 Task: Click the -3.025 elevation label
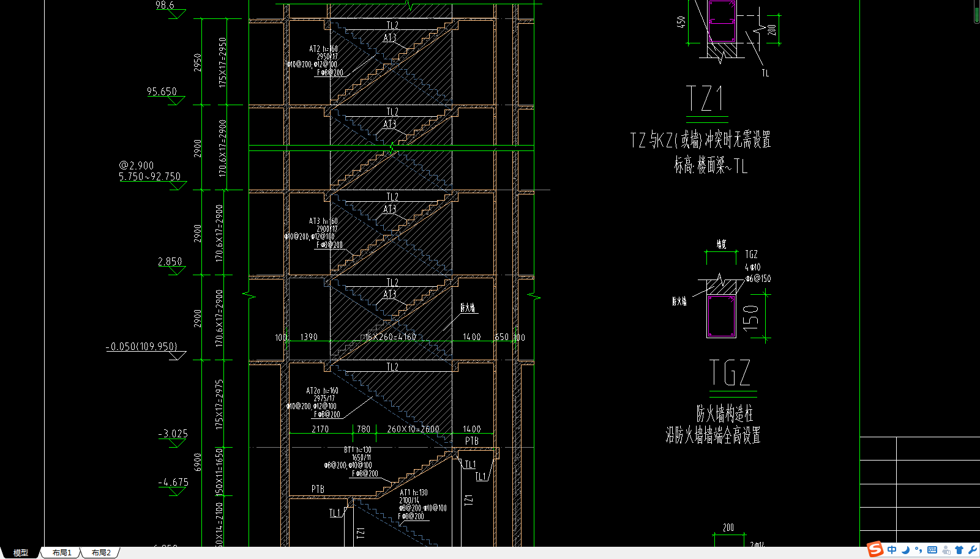(x=173, y=434)
